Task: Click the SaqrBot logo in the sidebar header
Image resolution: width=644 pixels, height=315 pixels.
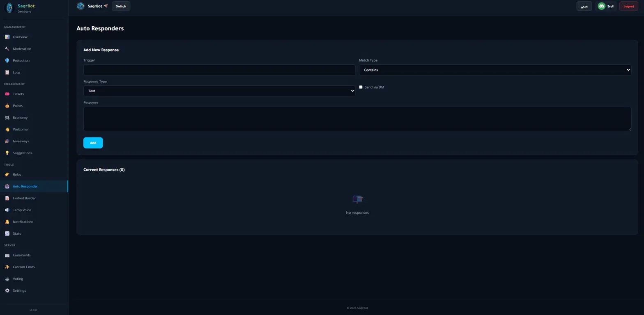Action: (x=9, y=8)
